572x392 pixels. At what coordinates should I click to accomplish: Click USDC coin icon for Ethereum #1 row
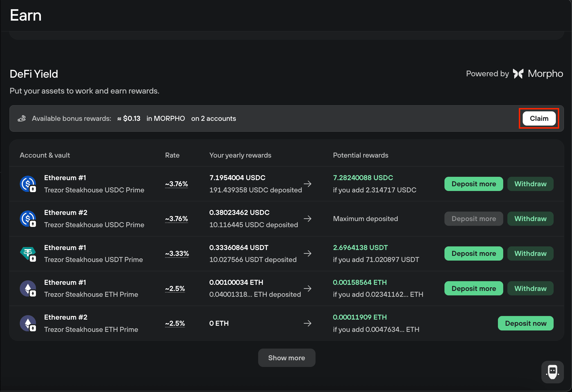point(28,184)
